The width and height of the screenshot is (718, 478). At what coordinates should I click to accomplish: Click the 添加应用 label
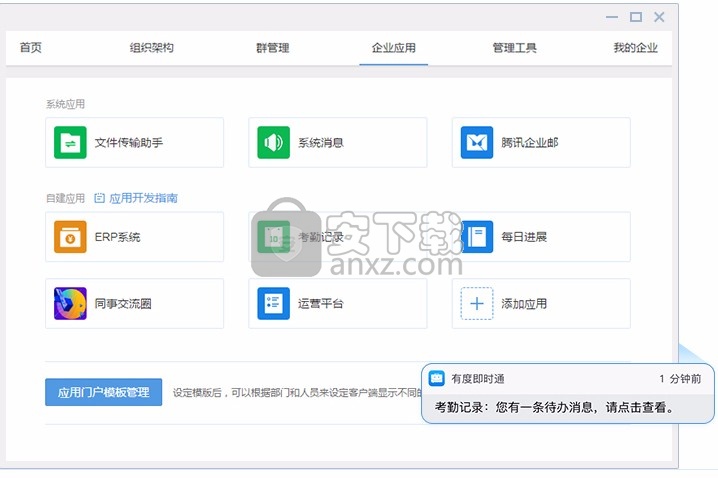point(524,303)
